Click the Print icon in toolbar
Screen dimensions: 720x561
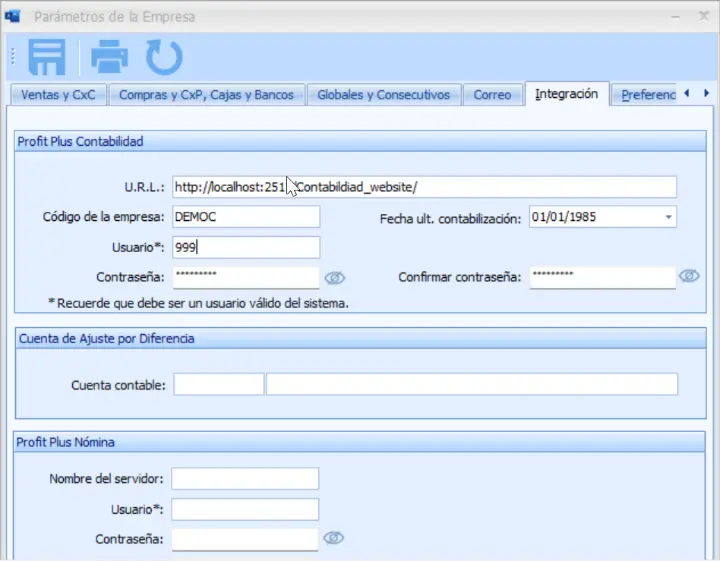tap(109, 57)
